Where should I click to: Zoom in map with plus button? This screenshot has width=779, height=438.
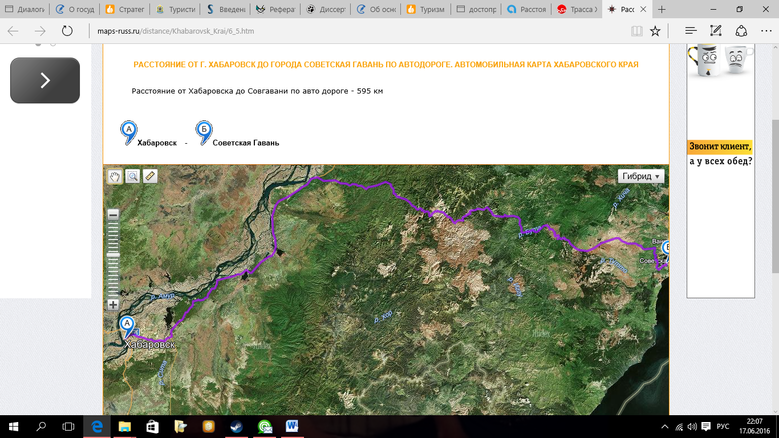(113, 304)
